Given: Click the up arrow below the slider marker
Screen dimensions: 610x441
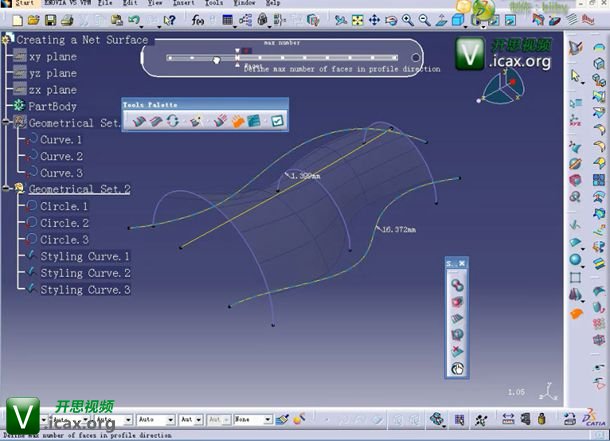Looking at the screenshot, I should coord(237,65).
